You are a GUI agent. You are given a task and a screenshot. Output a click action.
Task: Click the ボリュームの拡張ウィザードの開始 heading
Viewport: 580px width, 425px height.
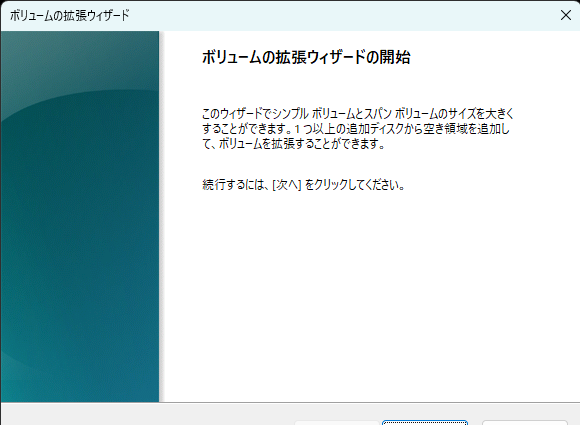[306, 57]
